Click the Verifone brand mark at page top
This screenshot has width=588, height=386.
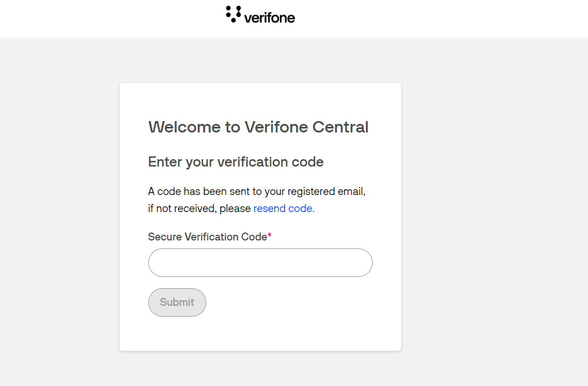tap(260, 15)
